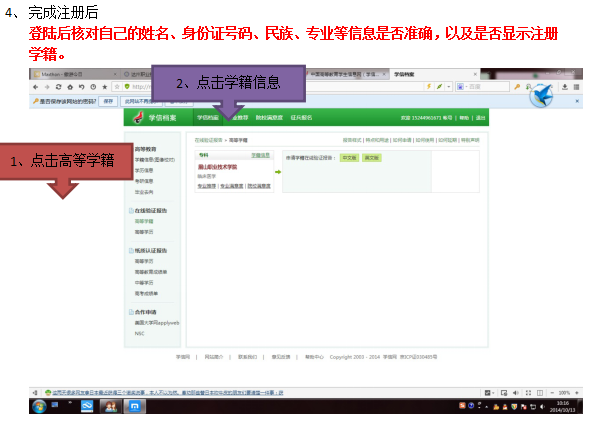The height and width of the screenshot is (425, 609).
Task: Click the green arrow beside the school card
Action: [x=277, y=171]
